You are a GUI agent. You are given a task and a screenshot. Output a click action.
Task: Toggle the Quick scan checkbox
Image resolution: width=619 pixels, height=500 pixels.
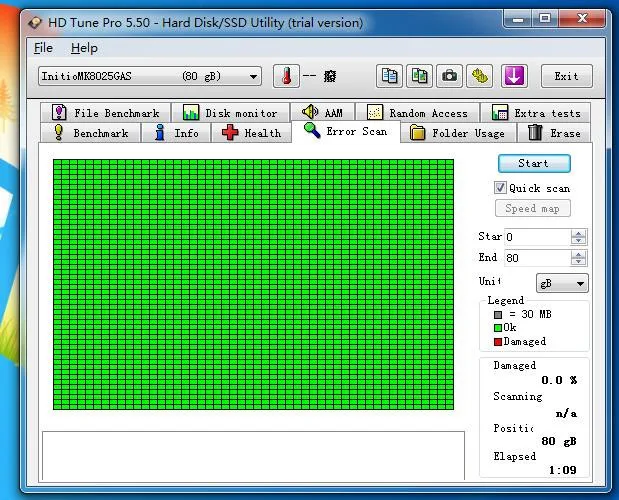point(500,187)
